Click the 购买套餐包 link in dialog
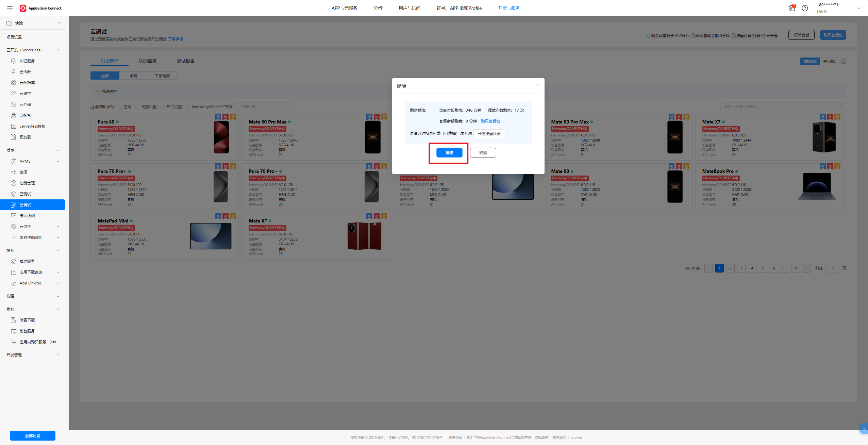 point(490,121)
